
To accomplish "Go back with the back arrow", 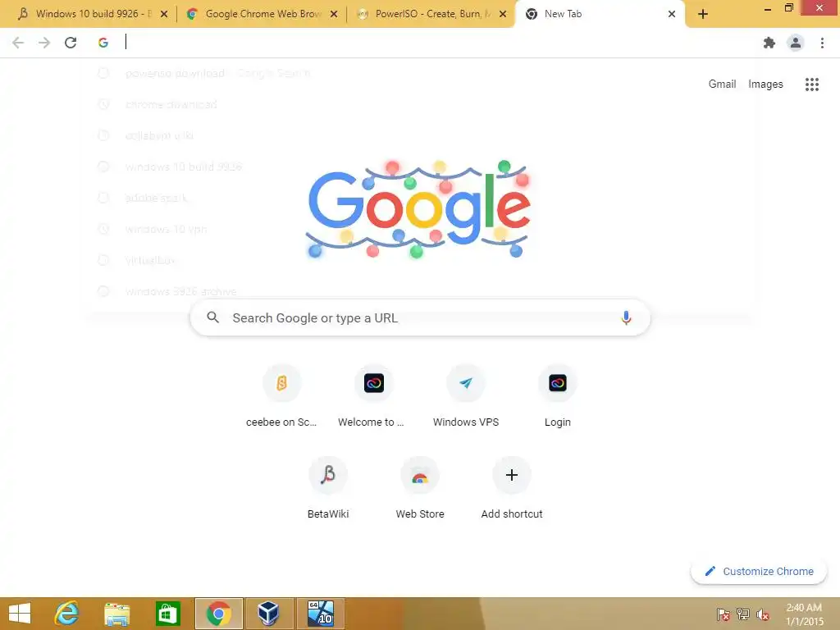I will point(18,43).
